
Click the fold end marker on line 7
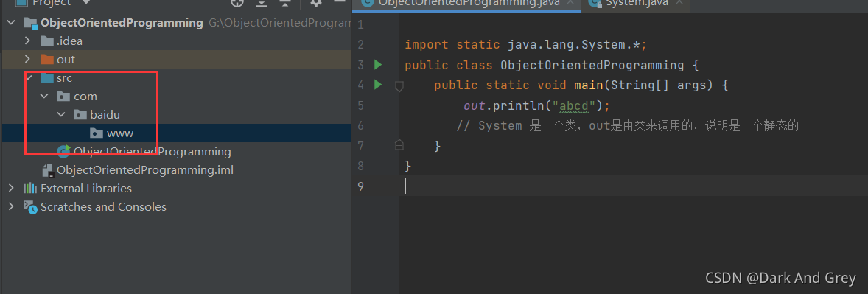click(399, 145)
